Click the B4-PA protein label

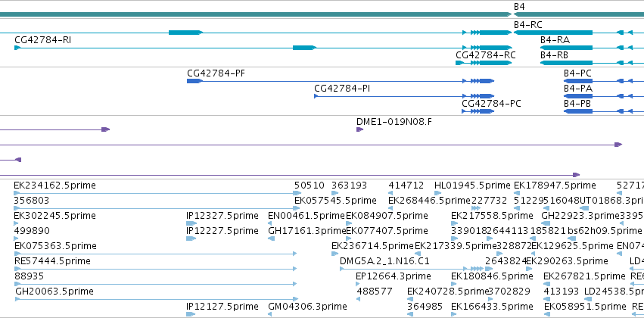tap(578, 89)
